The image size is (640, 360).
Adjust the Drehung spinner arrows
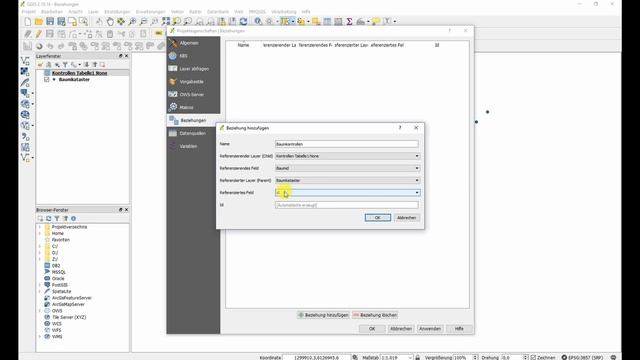point(526,358)
